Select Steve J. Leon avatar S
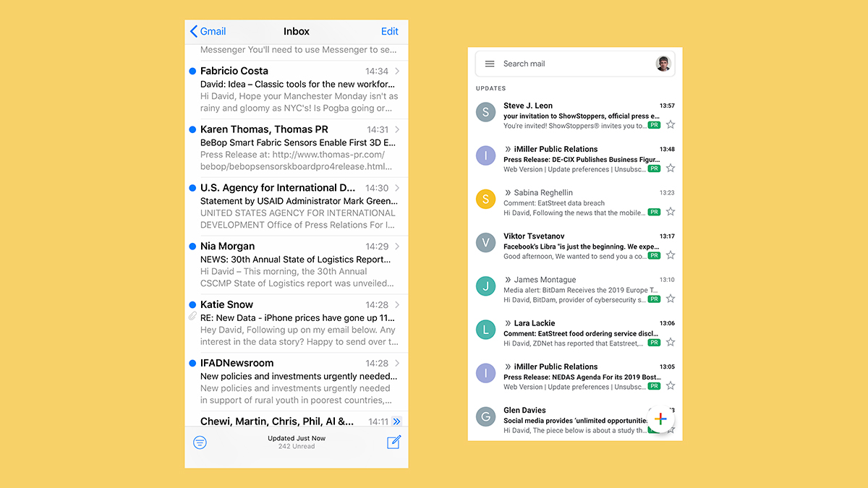The image size is (868, 488). [485, 112]
